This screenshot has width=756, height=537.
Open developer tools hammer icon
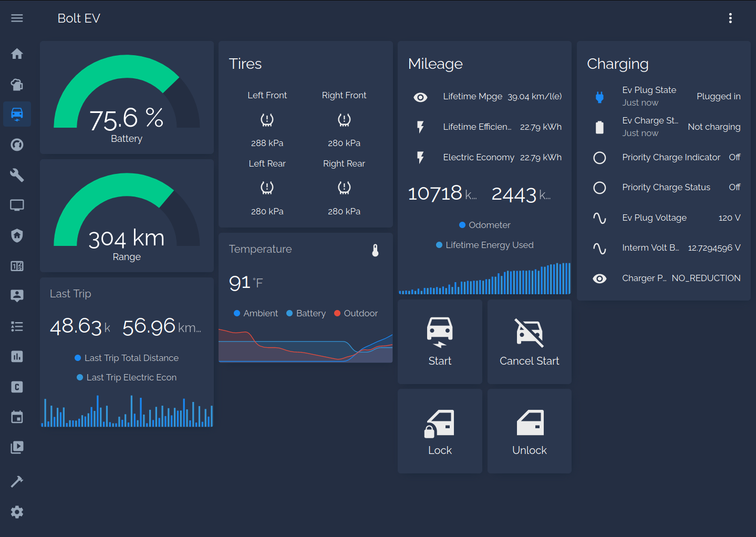pyautogui.click(x=17, y=481)
